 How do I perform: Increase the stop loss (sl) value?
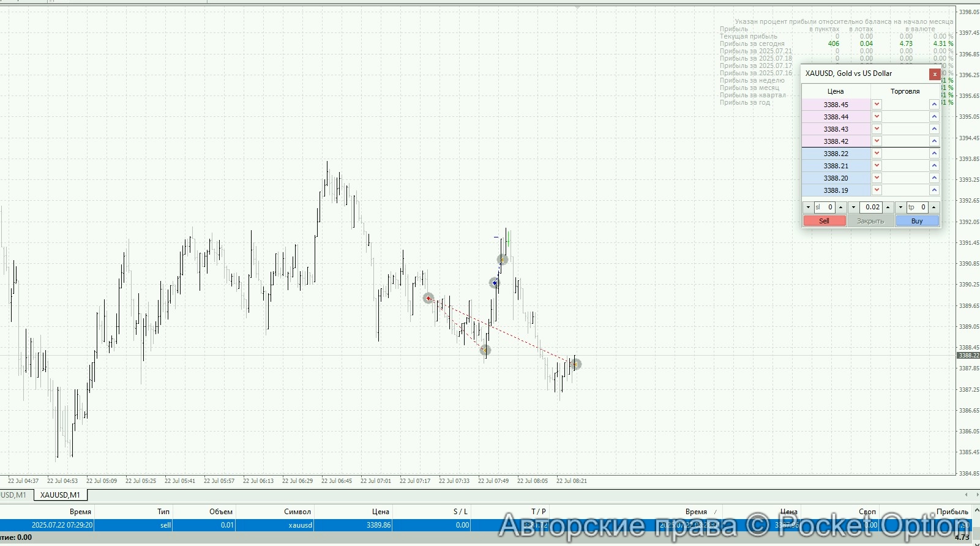point(841,208)
